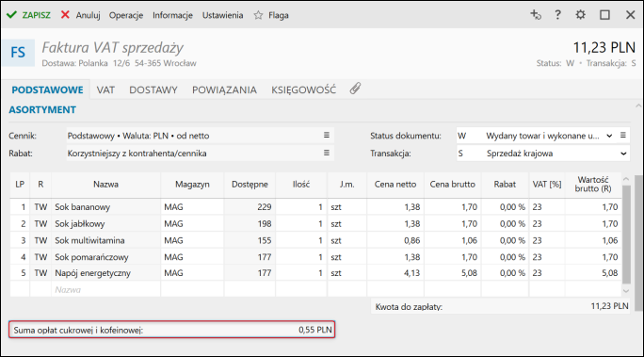This screenshot has width=644, height=357.
Task: Click the Dostępne column header
Action: coord(250,185)
